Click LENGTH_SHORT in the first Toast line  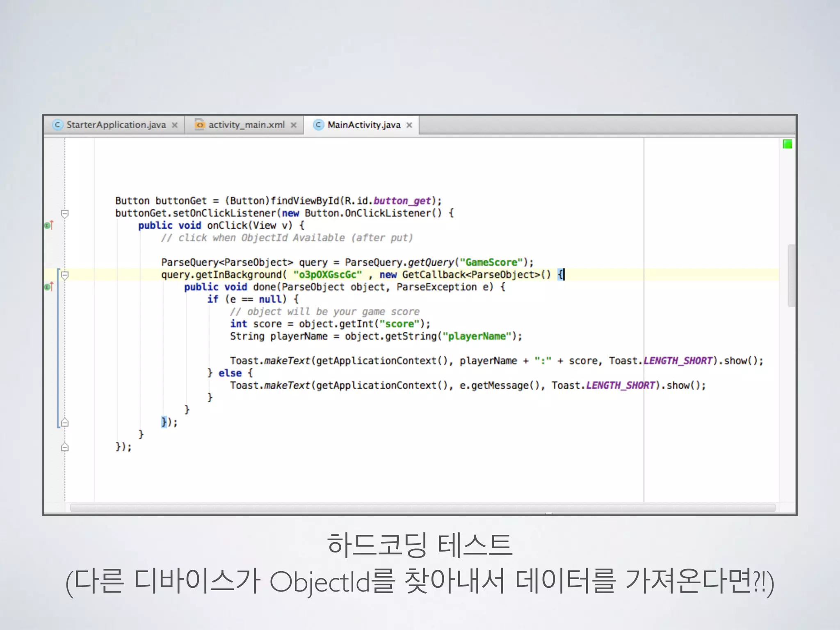(678, 361)
